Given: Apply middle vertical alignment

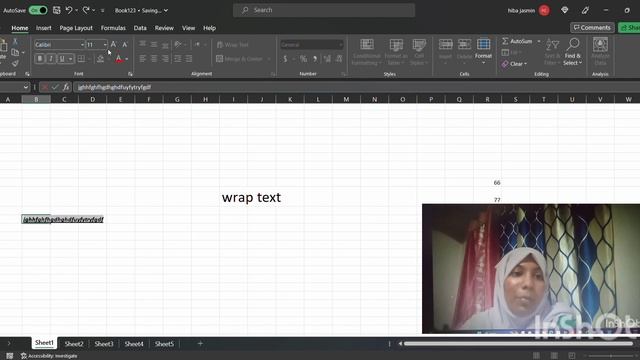Looking at the screenshot, I should coord(154,44).
